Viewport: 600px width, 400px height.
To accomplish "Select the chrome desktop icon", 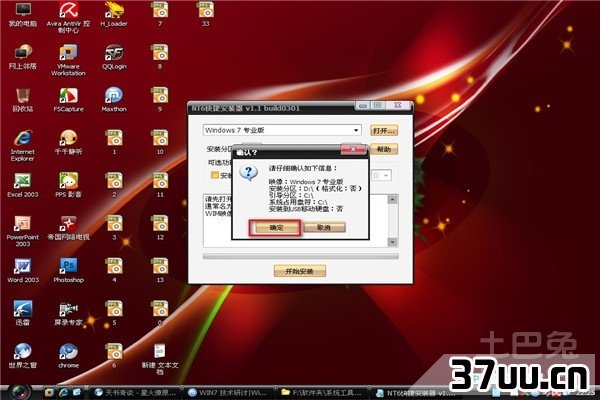I will point(68,356).
